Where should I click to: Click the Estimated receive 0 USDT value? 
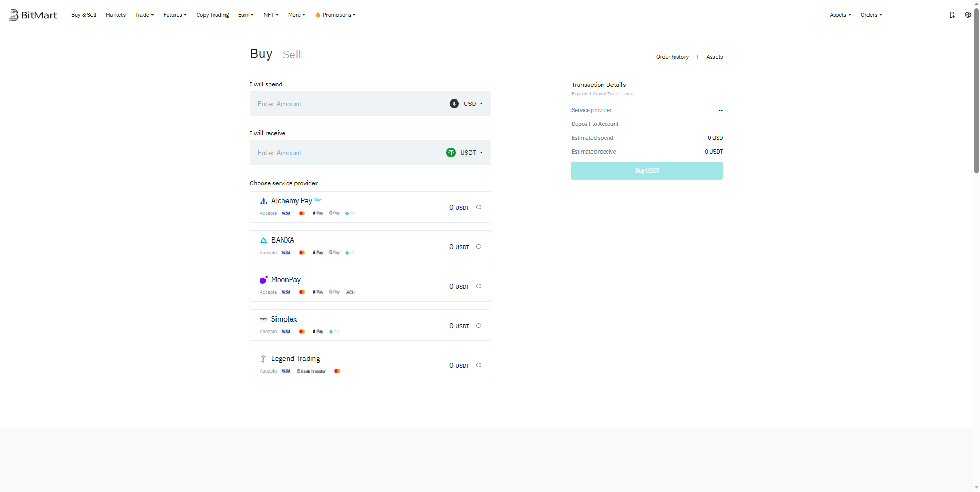714,152
